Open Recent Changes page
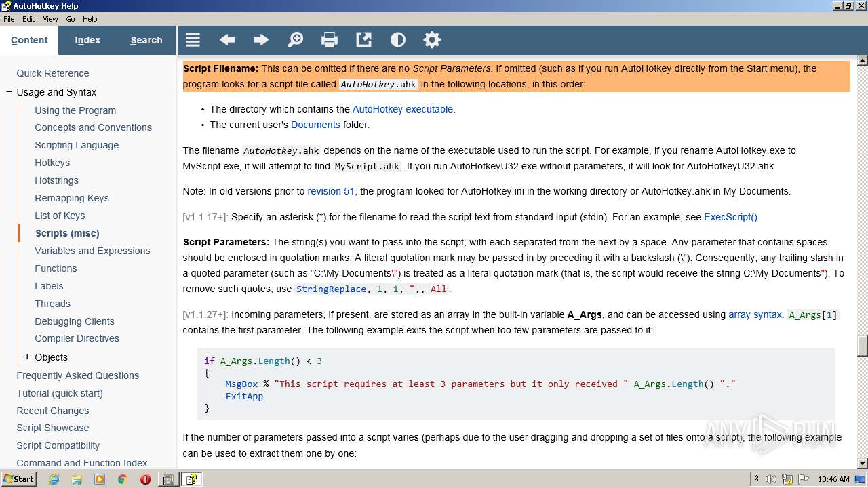Viewport: 868px width, 488px height. [x=53, y=411]
